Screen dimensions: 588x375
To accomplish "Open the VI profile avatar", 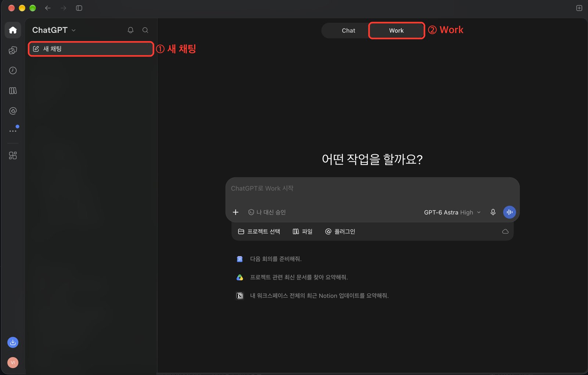I will click(x=13, y=363).
